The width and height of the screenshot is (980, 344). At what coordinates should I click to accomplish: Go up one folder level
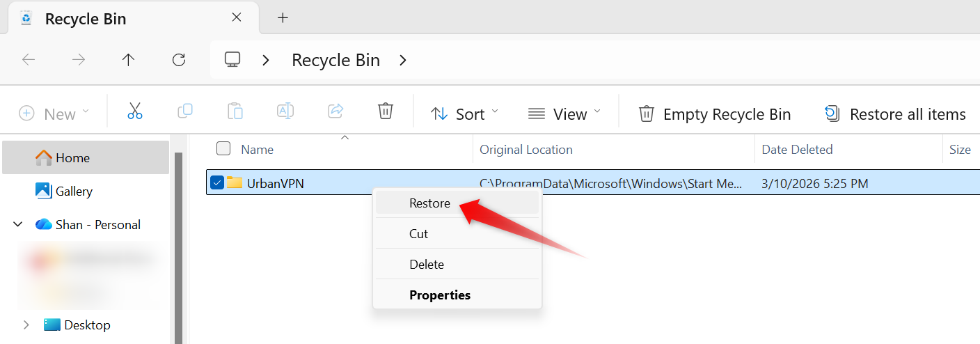[x=128, y=60]
